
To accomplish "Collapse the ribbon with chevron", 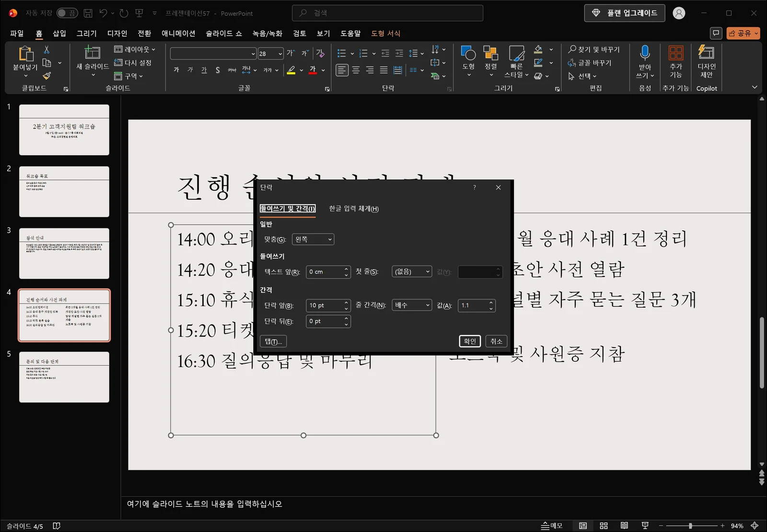I will pos(755,87).
